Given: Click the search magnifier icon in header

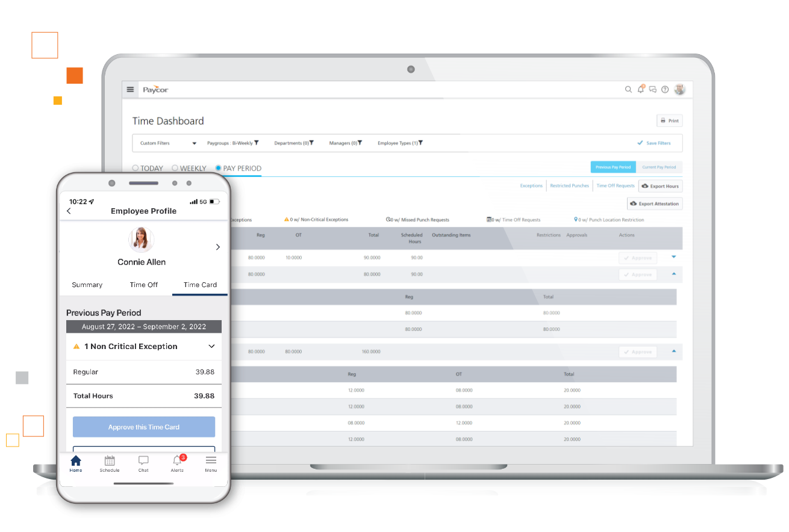Looking at the screenshot, I should click(628, 90).
